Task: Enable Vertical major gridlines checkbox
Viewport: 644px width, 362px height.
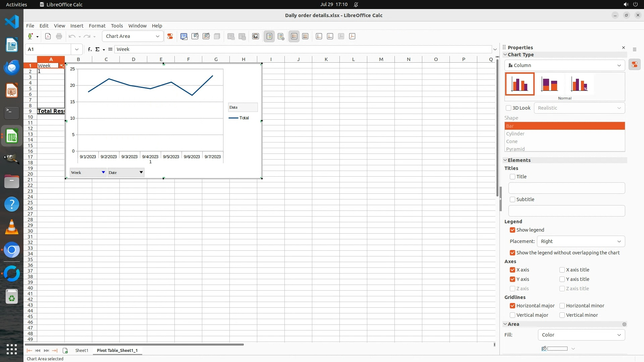Action: pyautogui.click(x=513, y=315)
